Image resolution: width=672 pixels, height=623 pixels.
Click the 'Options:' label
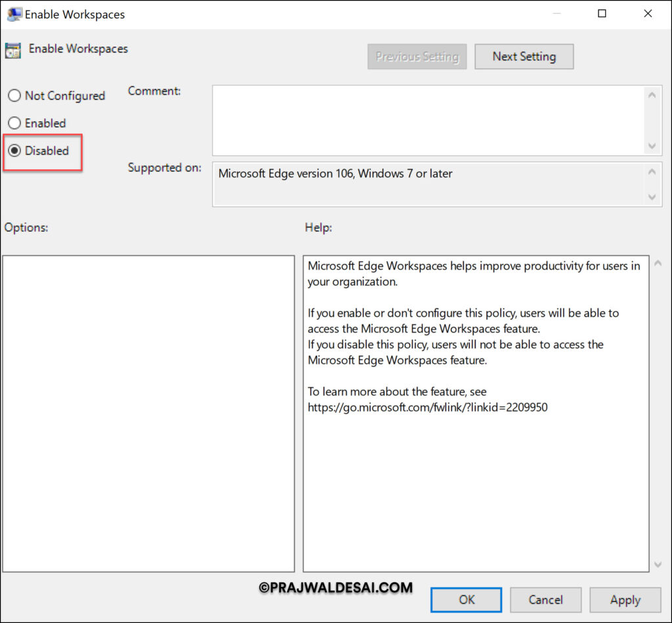26,227
